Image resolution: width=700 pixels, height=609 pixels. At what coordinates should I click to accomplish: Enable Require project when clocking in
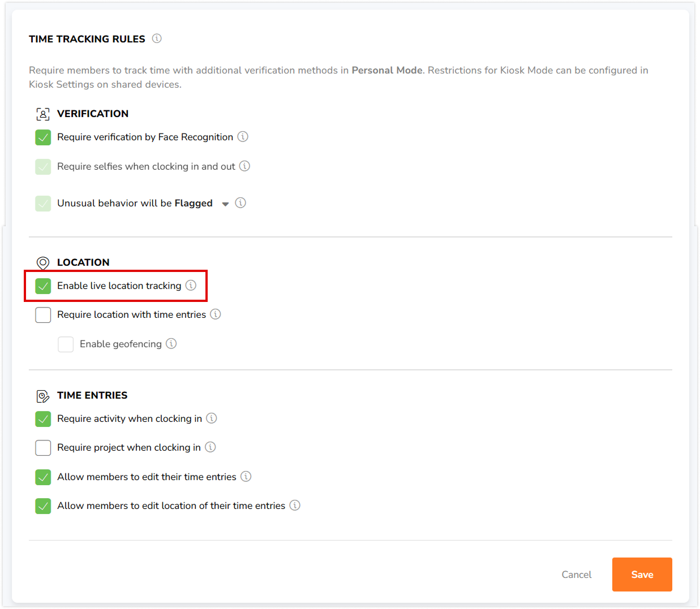click(x=43, y=448)
